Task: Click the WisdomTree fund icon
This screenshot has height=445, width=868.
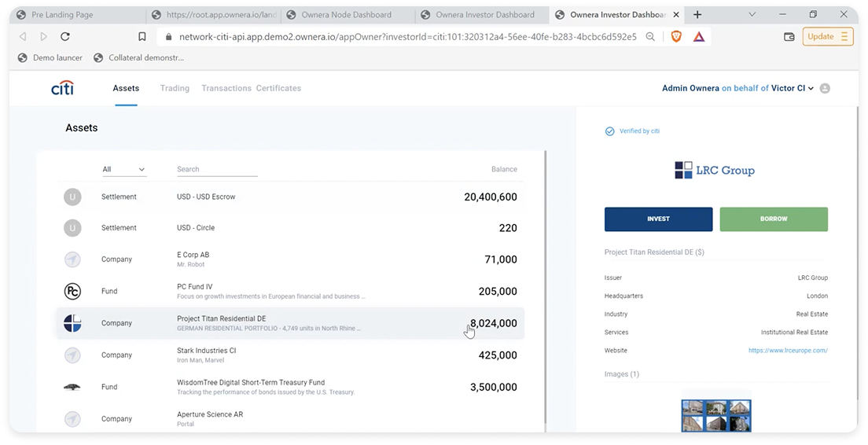Action: pos(72,387)
